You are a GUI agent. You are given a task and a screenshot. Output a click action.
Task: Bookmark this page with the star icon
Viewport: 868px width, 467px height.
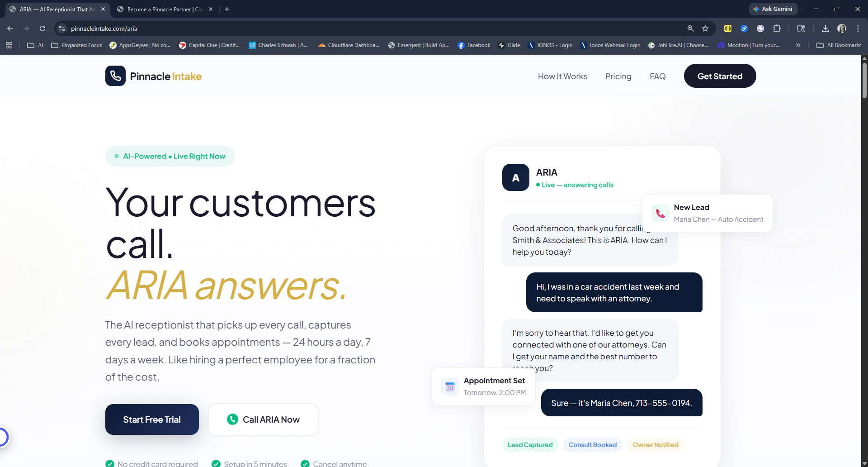pyautogui.click(x=705, y=29)
